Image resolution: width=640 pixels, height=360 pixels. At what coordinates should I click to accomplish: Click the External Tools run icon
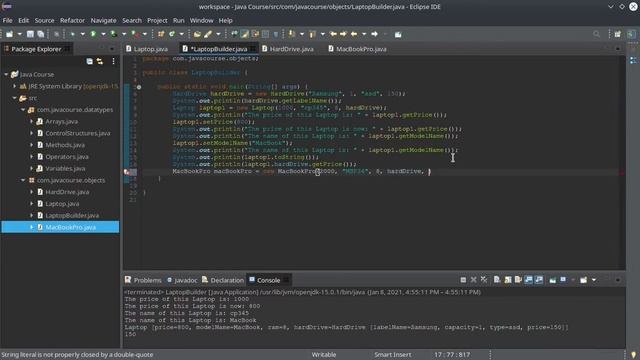[x=135, y=34]
